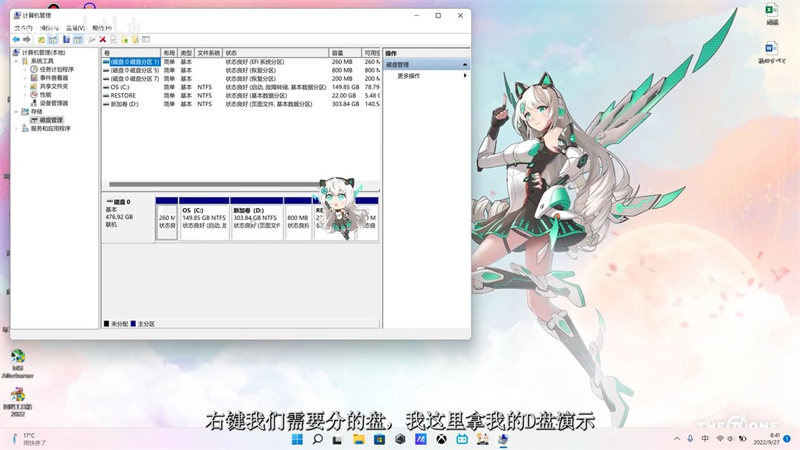Expand the 任务计划程序 node
Viewport: 800px width, 450px height.
pos(25,69)
